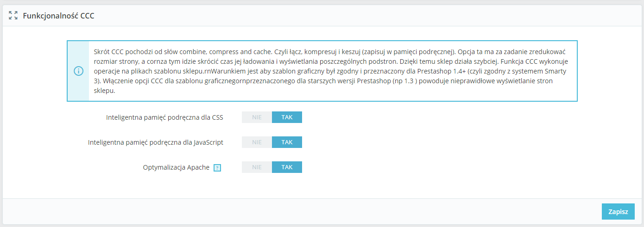This screenshot has height=227, width=644.
Task: Click the empty header bar right of the title
Action: pos(371,16)
